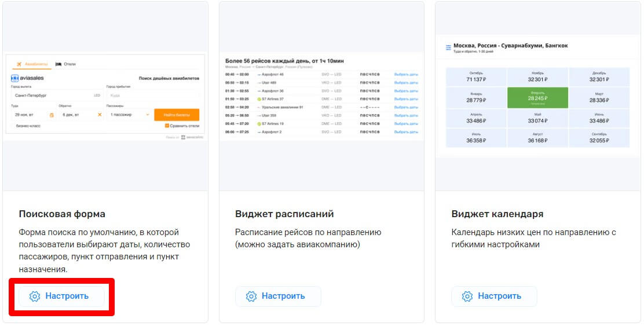Click Выбрать даты for Аэрофлот 46
The width and height of the screenshot is (644, 326).
[x=406, y=75]
